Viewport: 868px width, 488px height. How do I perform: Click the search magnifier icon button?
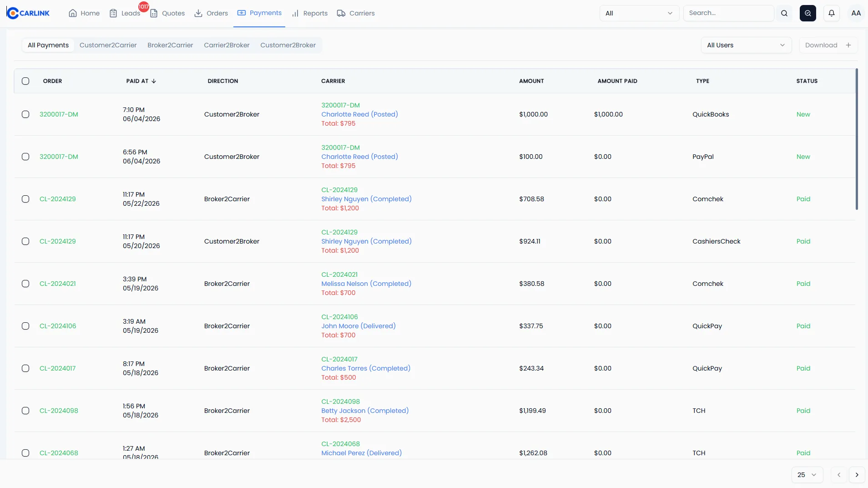784,13
